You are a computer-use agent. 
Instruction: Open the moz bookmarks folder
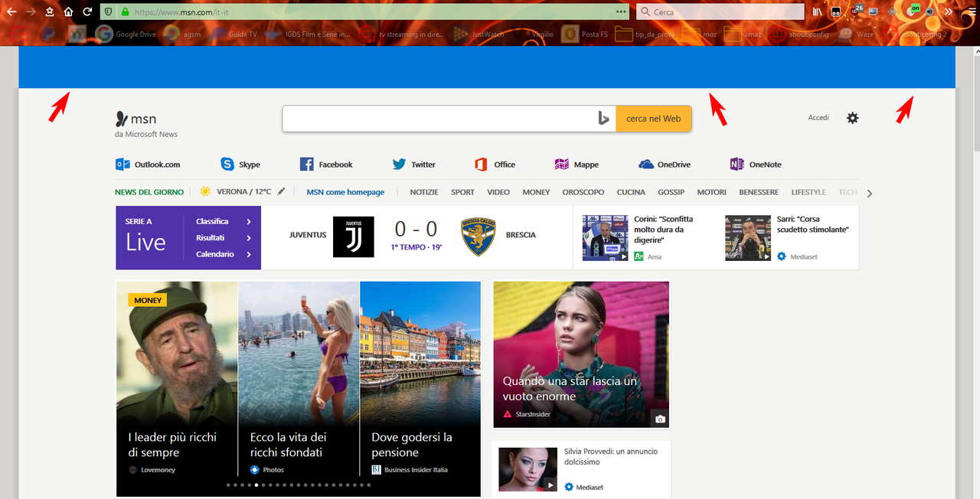[701, 34]
